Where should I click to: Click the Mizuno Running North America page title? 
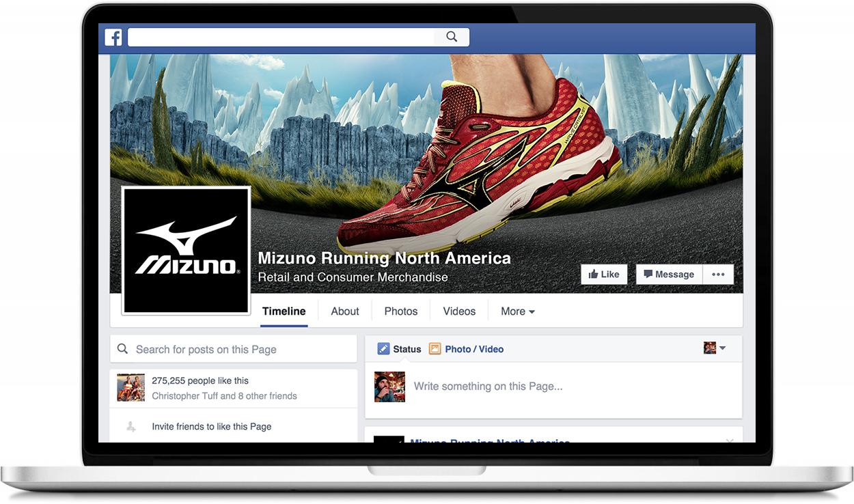point(385,258)
